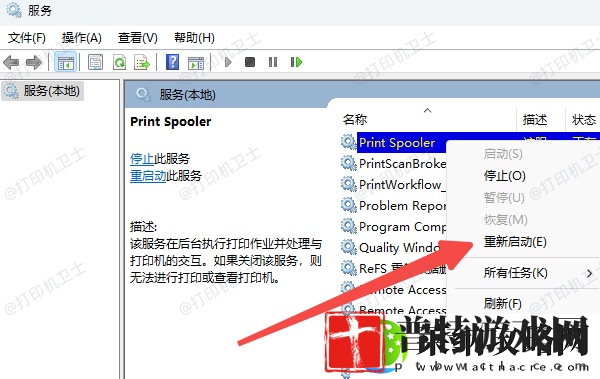Viewport: 600px width, 379px height.
Task: Click the Forward arrow in the toolbar
Action: click(34, 62)
